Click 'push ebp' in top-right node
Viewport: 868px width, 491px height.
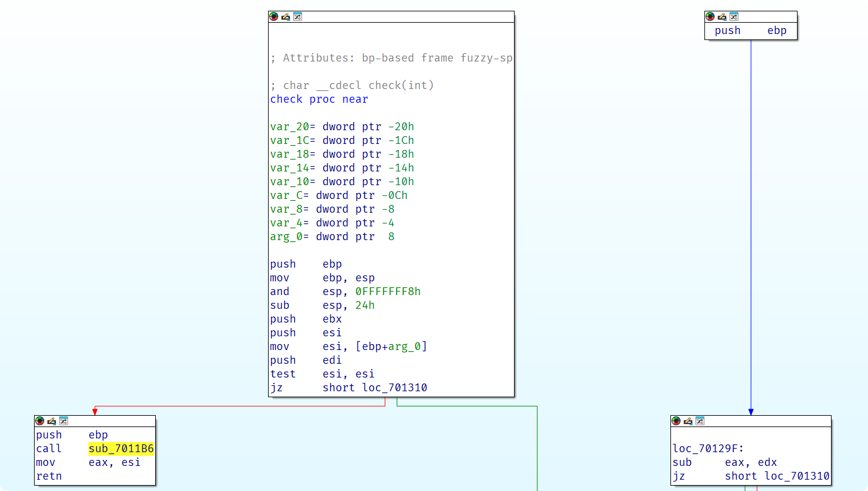click(x=751, y=30)
